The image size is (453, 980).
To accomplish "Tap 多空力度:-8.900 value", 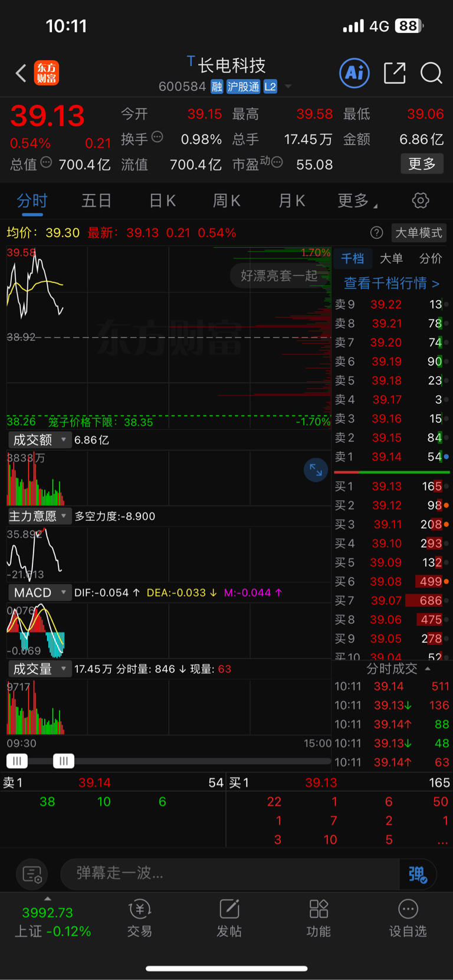I will pos(115,517).
